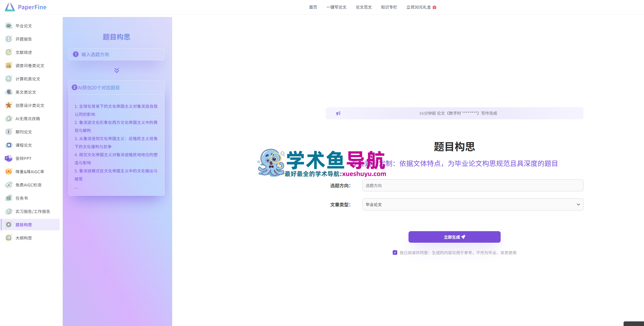The image size is (644, 326).
Task: Click the PaperFine logo icon
Action: pos(10,7)
